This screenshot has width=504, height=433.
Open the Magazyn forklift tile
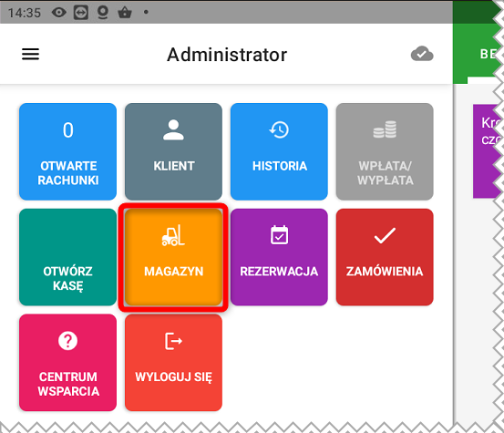[x=173, y=257]
